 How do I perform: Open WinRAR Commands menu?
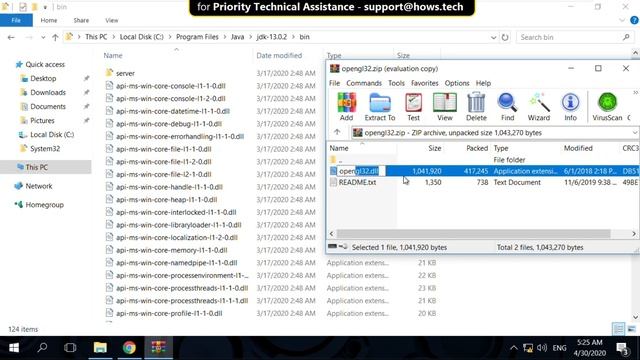tap(364, 83)
